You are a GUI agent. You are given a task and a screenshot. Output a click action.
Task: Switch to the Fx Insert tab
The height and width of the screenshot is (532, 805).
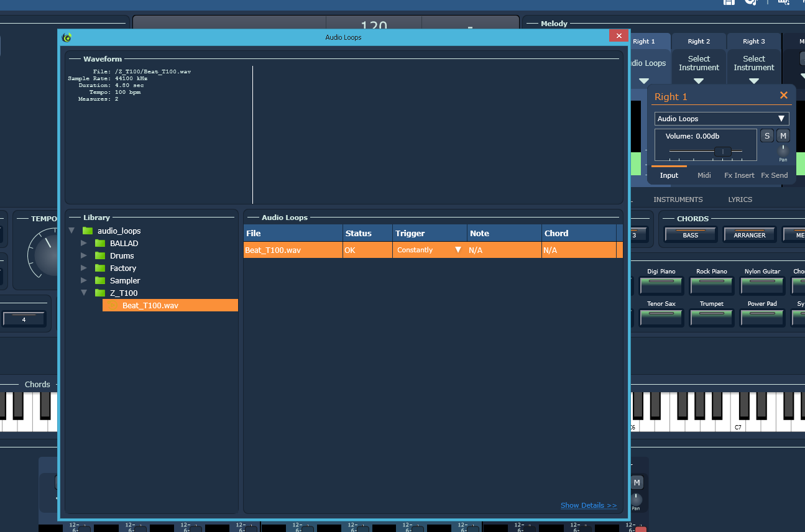pos(739,175)
